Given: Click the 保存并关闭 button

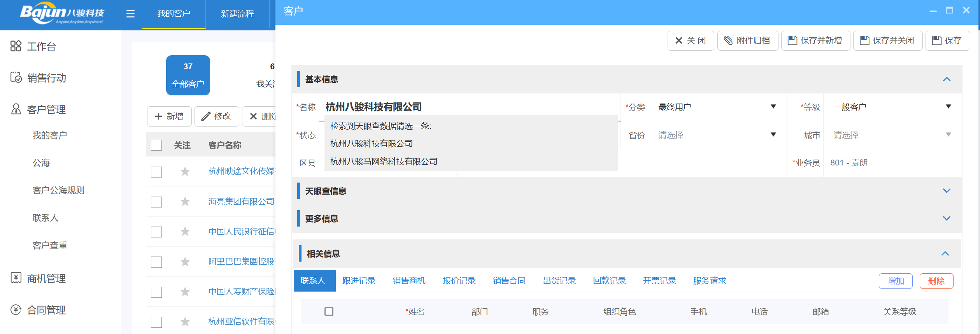Looking at the screenshot, I should coord(887,40).
